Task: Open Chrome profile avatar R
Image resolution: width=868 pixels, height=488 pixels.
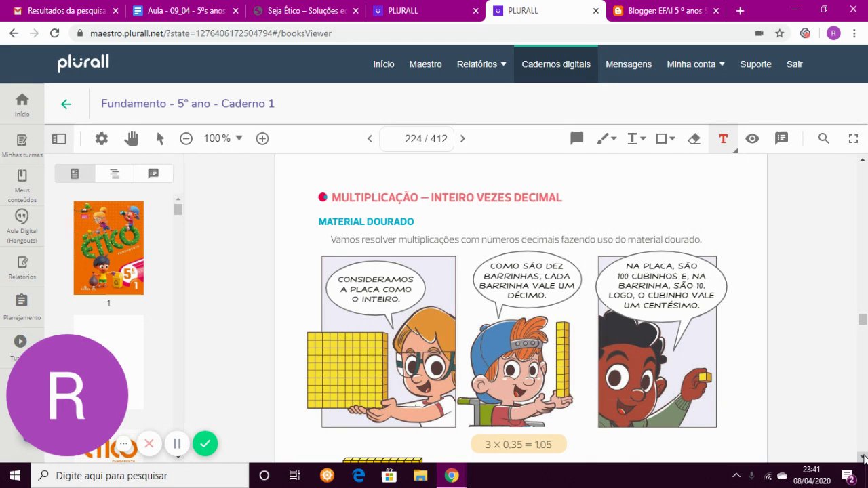Action: [x=833, y=33]
